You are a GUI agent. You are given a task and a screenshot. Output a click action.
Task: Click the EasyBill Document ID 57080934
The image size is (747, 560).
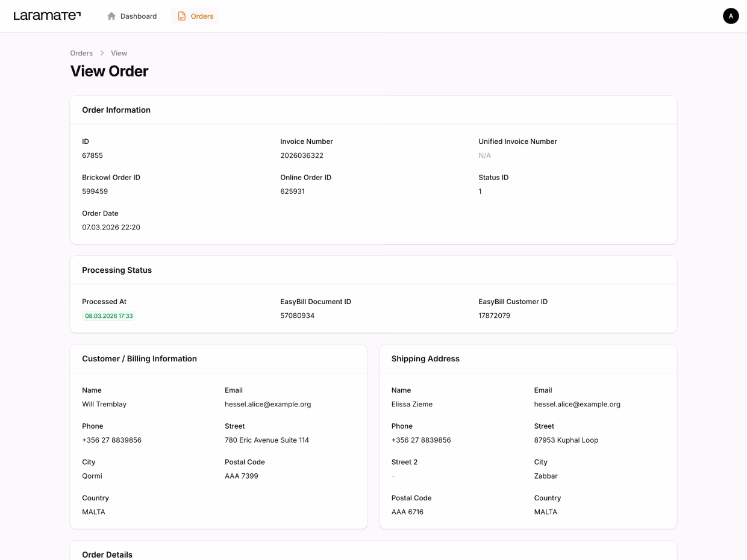tap(297, 316)
